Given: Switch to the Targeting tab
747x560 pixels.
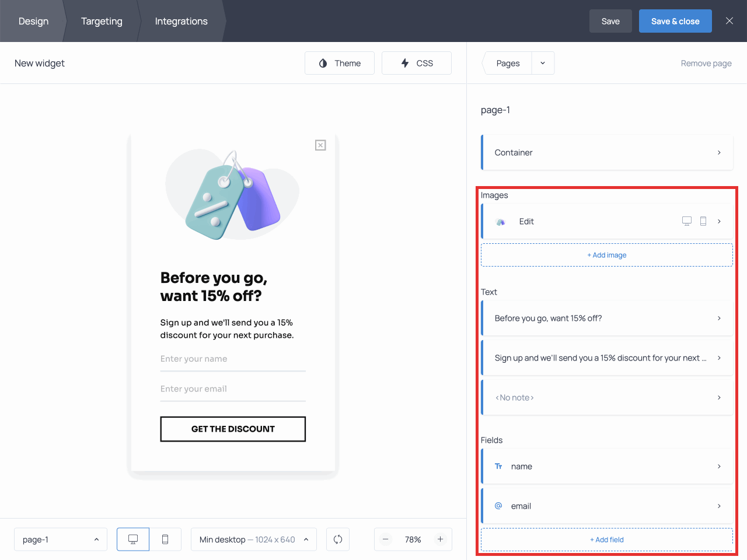Looking at the screenshot, I should 102,21.
